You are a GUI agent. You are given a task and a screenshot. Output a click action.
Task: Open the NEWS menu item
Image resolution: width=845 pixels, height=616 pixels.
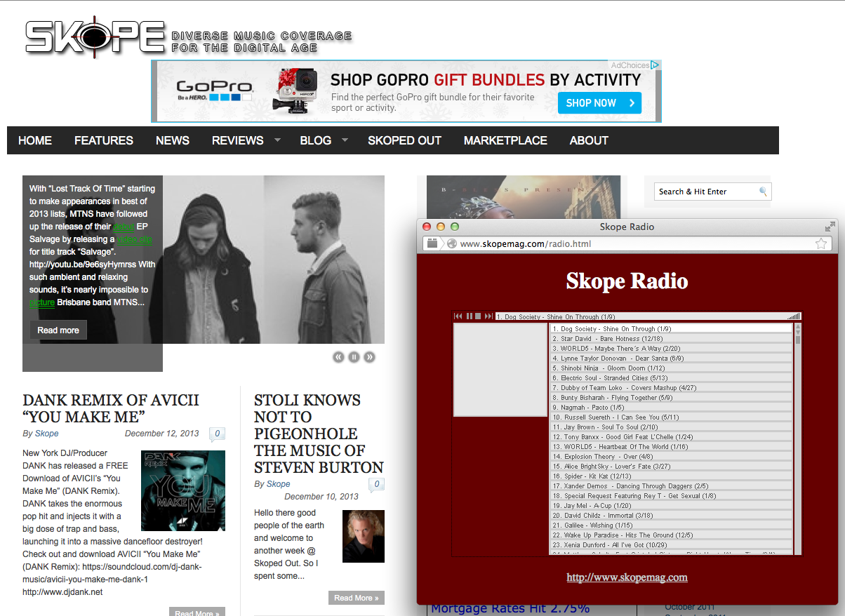(x=172, y=140)
